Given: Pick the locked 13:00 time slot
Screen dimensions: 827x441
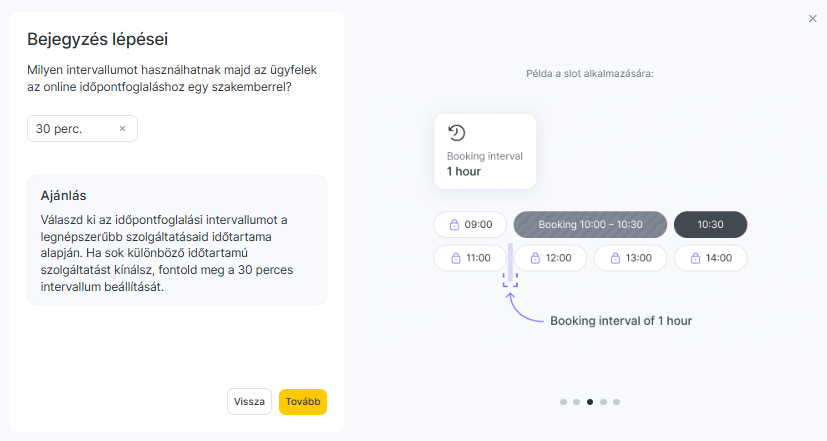Looking at the screenshot, I should click(630, 258).
